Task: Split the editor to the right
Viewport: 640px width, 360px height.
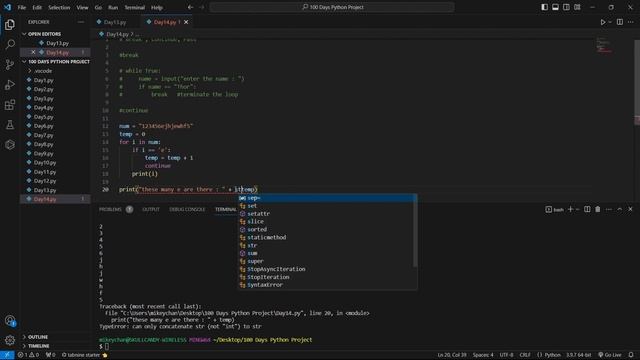Action: pos(620,22)
